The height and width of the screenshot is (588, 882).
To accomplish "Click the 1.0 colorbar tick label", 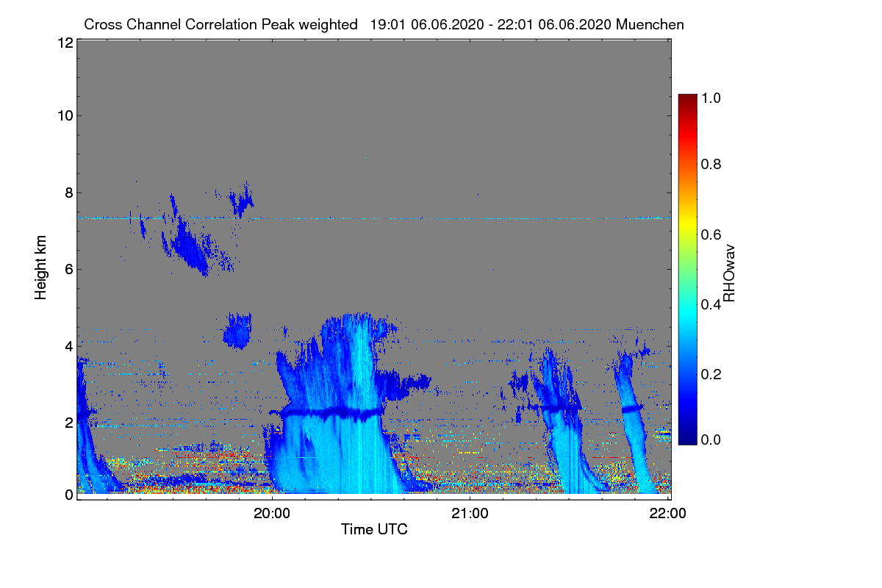I will pos(710,96).
